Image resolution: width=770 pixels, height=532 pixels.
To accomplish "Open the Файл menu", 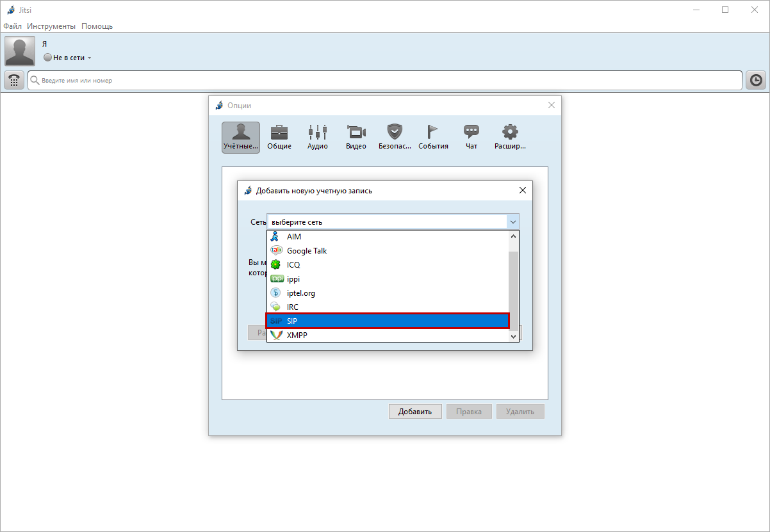I will click(12, 26).
